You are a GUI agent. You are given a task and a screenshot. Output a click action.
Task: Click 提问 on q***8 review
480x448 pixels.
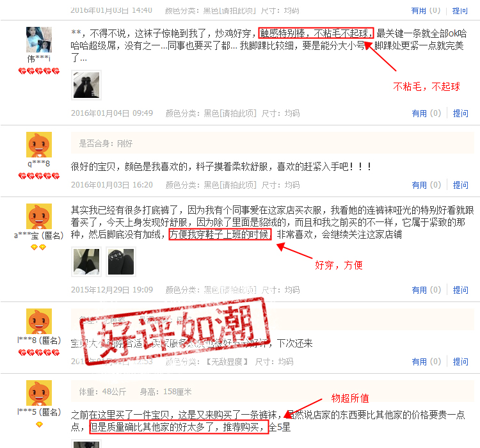pos(460,185)
